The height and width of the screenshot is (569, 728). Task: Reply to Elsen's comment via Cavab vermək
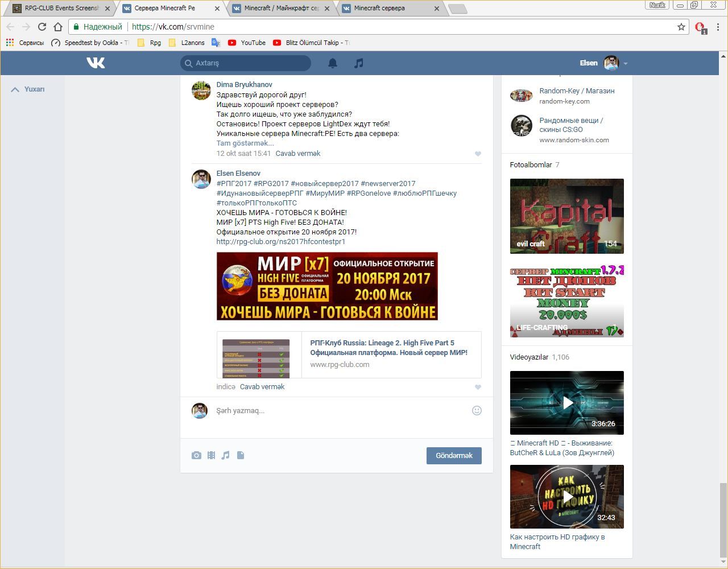pos(262,387)
